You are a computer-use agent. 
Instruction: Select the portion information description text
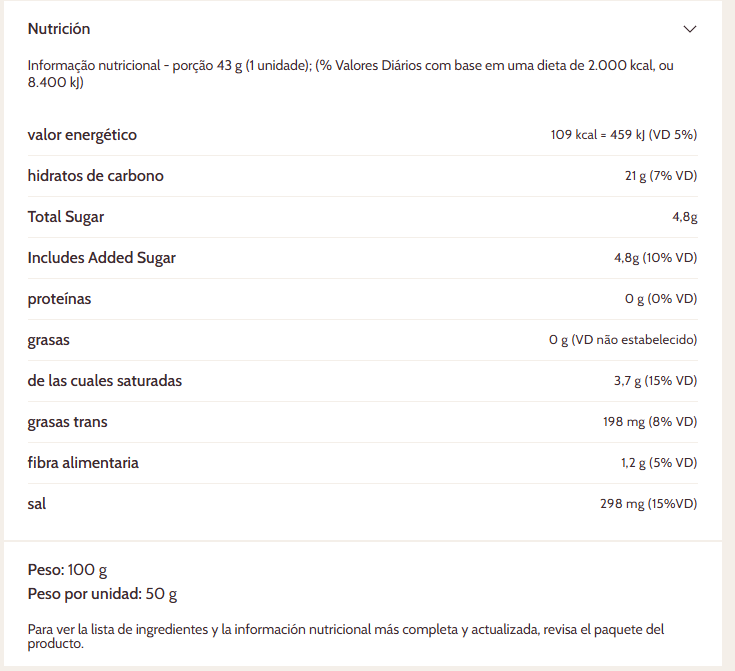350,74
